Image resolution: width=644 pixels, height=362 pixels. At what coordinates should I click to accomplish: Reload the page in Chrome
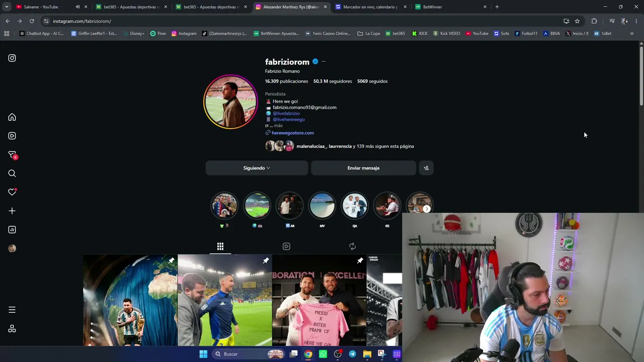pos(32,21)
